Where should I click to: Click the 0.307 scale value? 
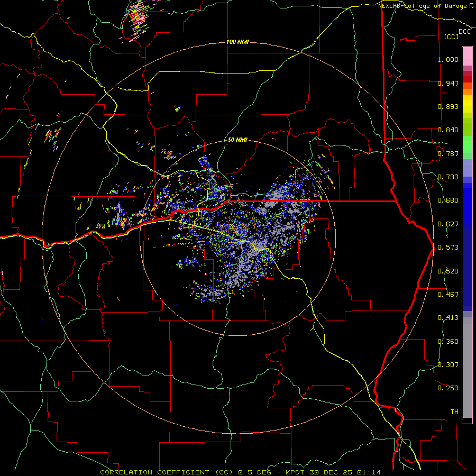click(x=448, y=365)
